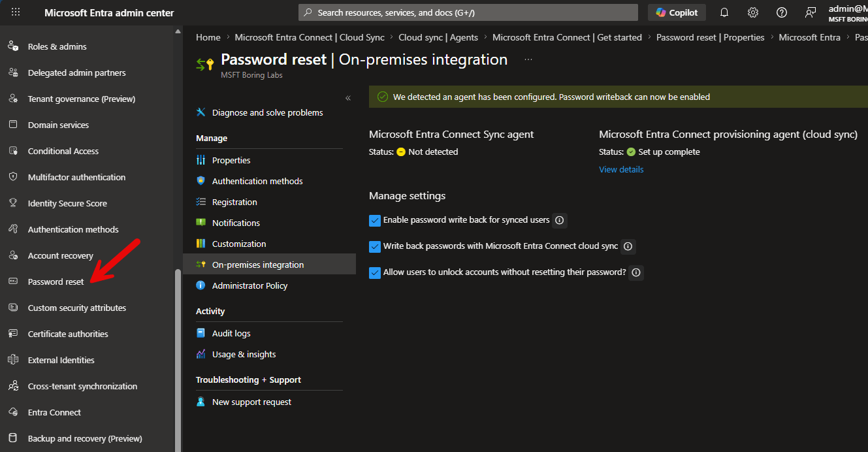Click info icon for unlock accounts option
The image size is (868, 452).
click(636, 272)
